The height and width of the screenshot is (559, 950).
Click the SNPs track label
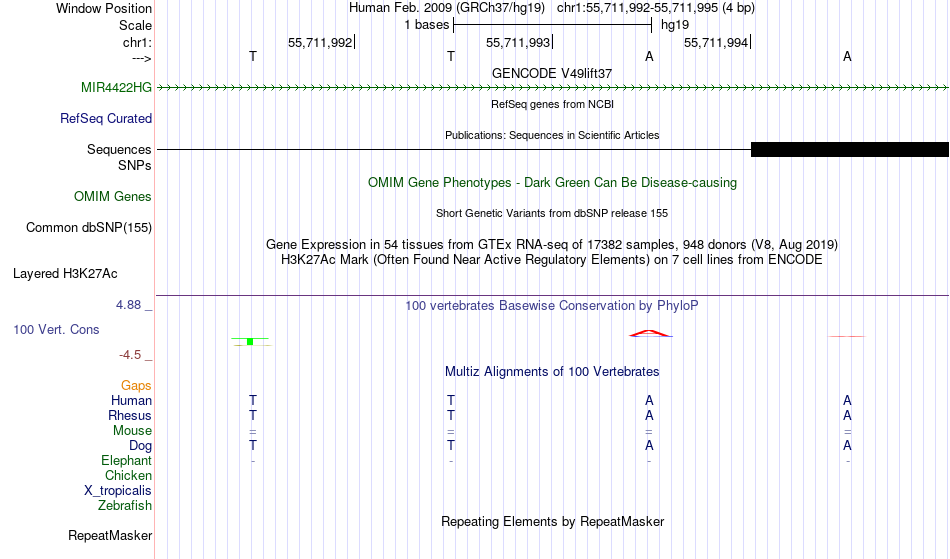(135, 165)
